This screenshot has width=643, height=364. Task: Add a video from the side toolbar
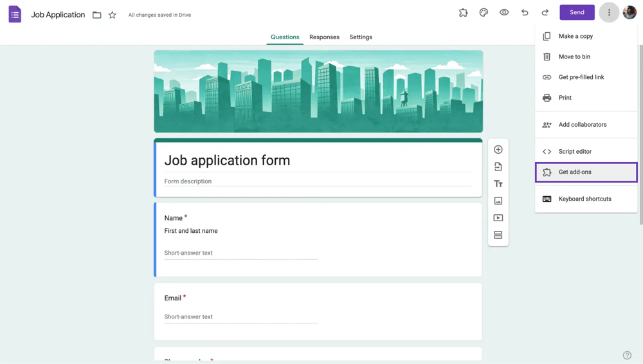[x=498, y=218]
